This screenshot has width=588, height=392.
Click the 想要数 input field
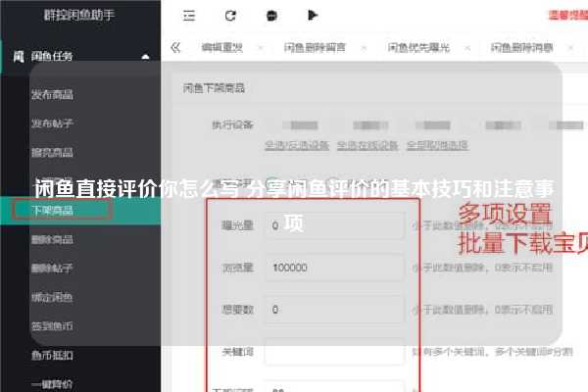point(335,310)
